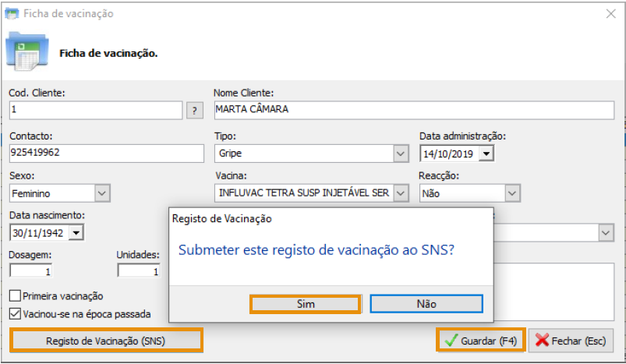Close the Ficha de vacinação window
The image size is (626, 364).
610,13
